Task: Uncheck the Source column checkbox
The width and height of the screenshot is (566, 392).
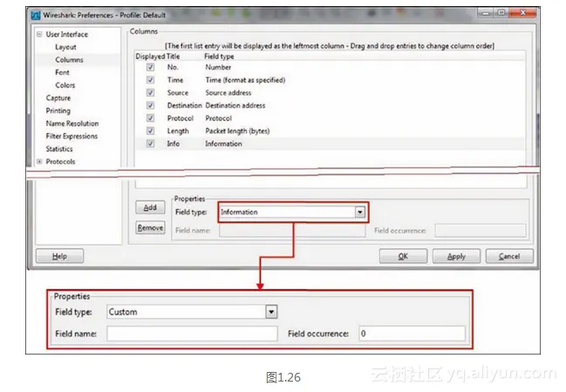Action: [x=150, y=92]
